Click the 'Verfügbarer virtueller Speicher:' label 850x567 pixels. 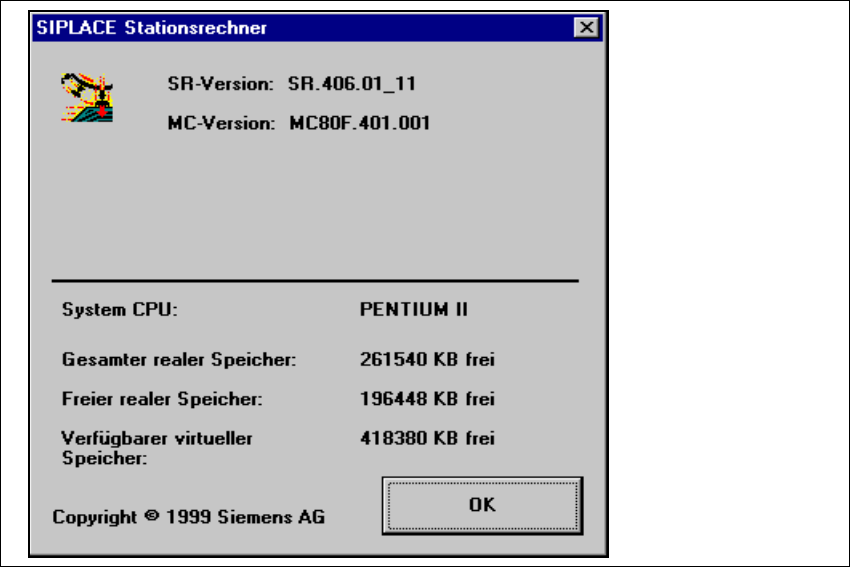[x=157, y=448]
